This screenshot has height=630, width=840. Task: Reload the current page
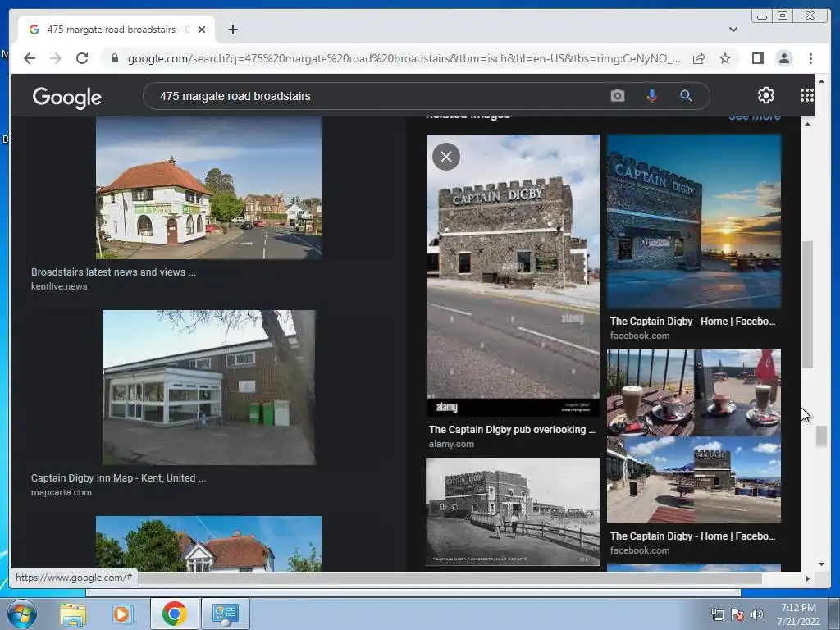82,58
